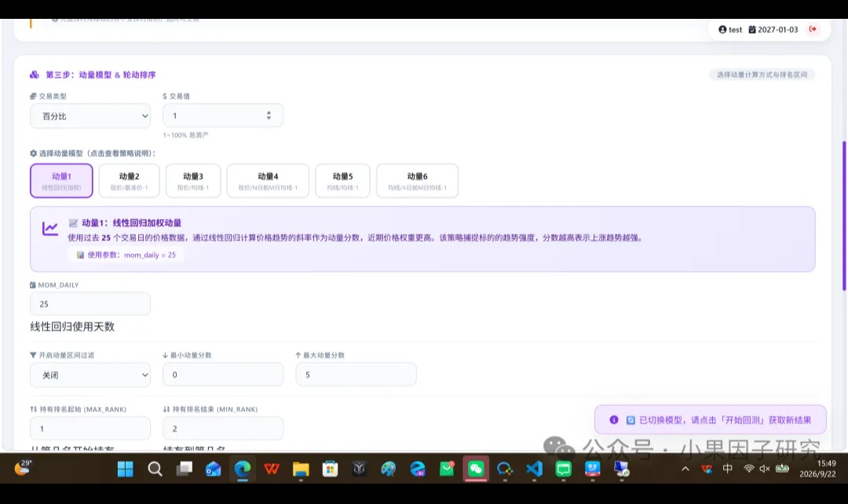This screenshot has width=848, height=504.
Task: Open Visual Studio Code from taskbar
Action: (x=535, y=469)
